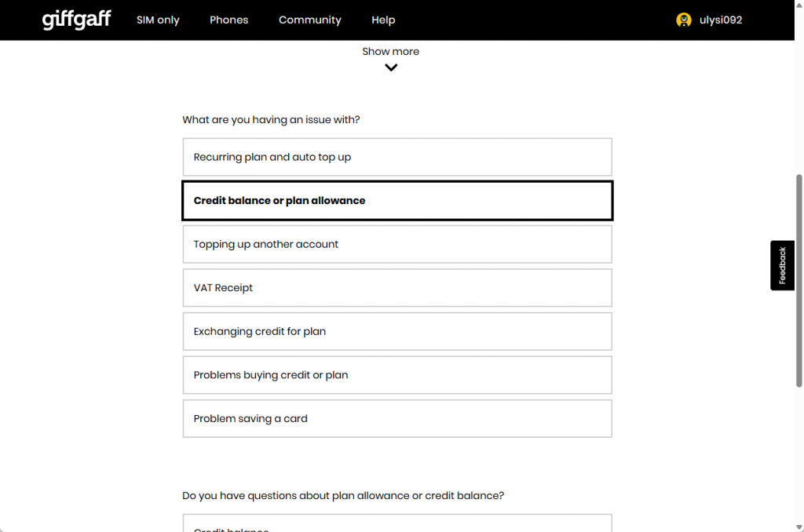
Task: Select Exchanging credit for plan
Action: 397,331
